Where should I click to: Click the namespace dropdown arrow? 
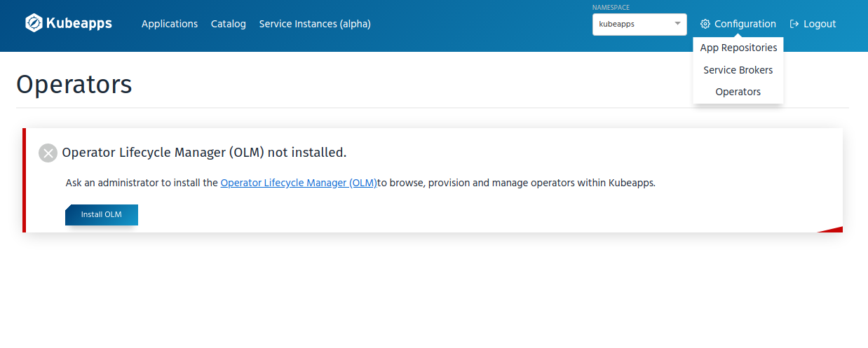677,24
